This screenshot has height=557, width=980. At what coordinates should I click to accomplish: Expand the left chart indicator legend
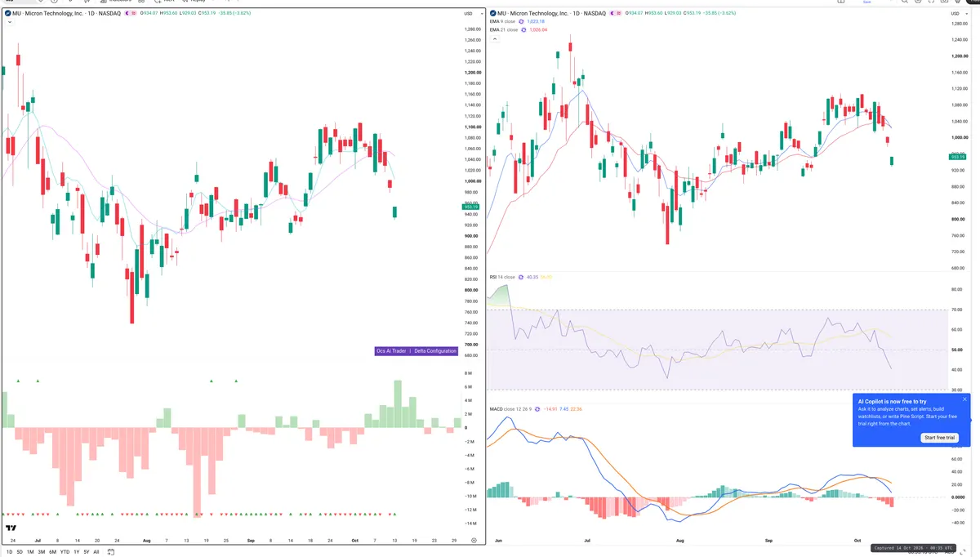coord(8,22)
